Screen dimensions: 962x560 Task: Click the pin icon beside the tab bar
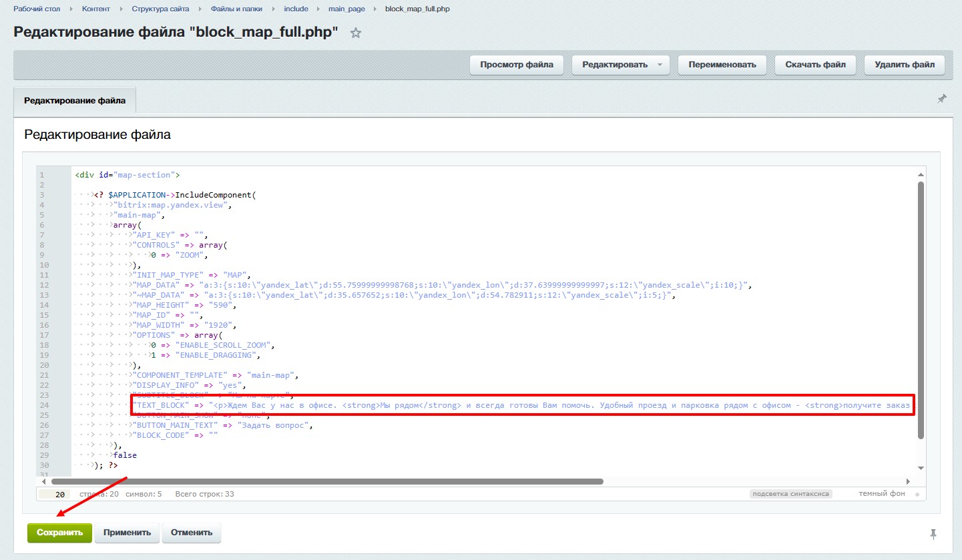941,99
